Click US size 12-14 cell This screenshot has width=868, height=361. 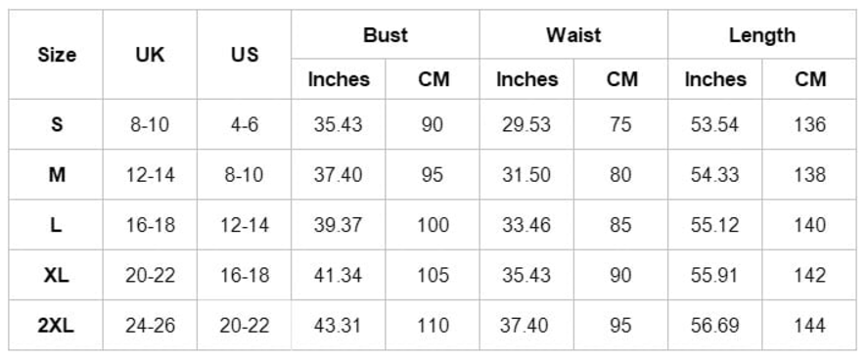(244, 225)
